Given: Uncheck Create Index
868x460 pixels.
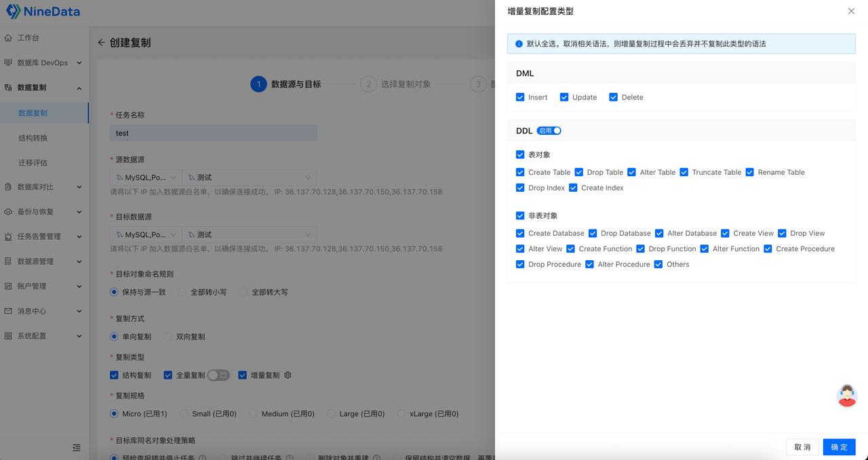Looking at the screenshot, I should pyautogui.click(x=573, y=188).
